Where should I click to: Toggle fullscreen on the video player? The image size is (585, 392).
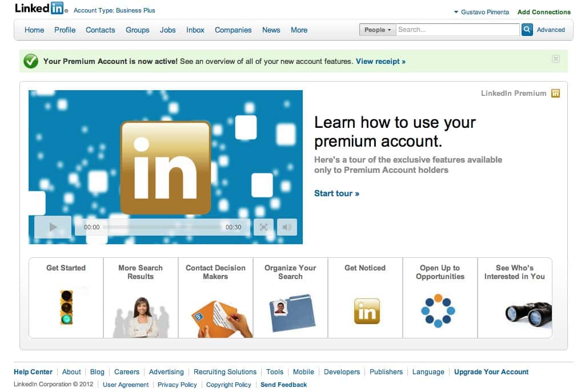point(263,227)
